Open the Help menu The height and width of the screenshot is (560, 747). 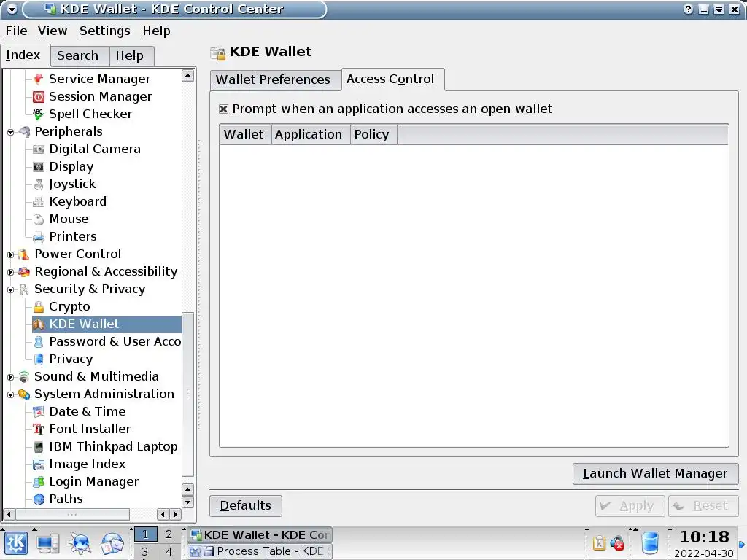156,31
